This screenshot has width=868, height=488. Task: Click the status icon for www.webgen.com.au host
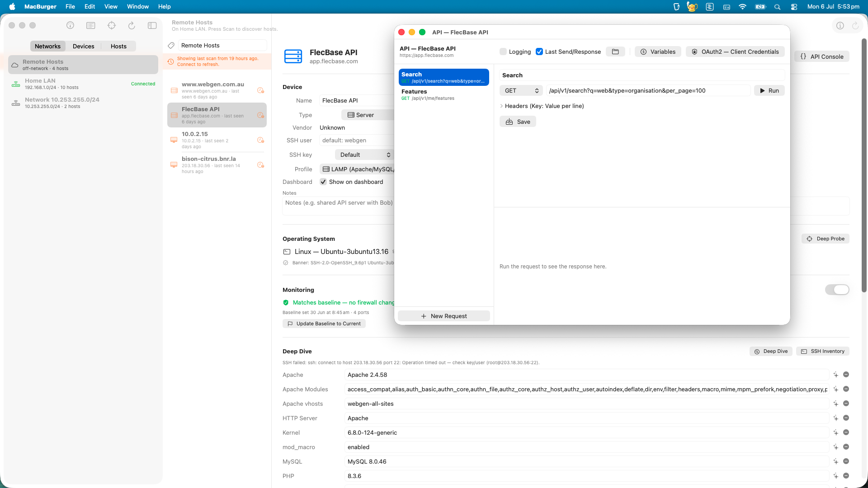[260, 90]
